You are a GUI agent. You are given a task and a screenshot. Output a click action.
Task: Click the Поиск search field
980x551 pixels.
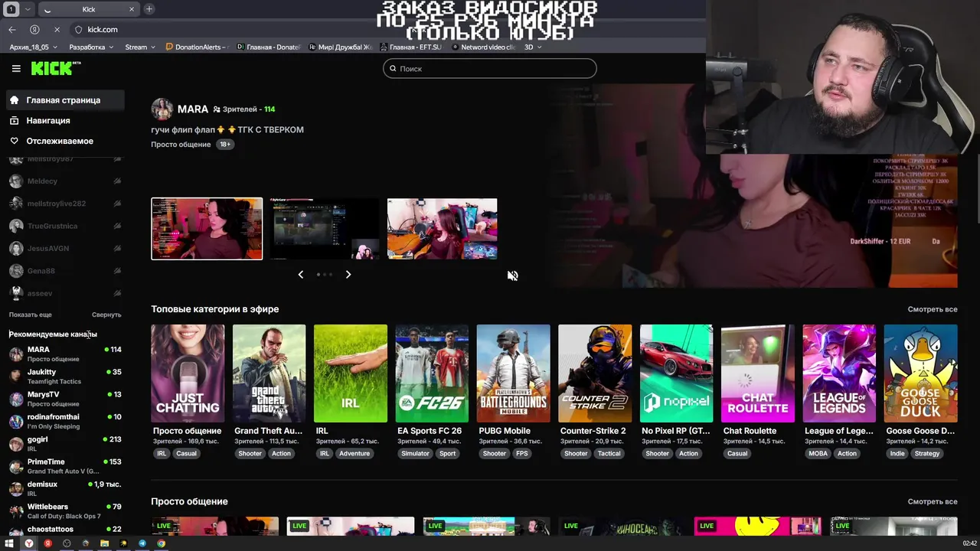click(490, 68)
